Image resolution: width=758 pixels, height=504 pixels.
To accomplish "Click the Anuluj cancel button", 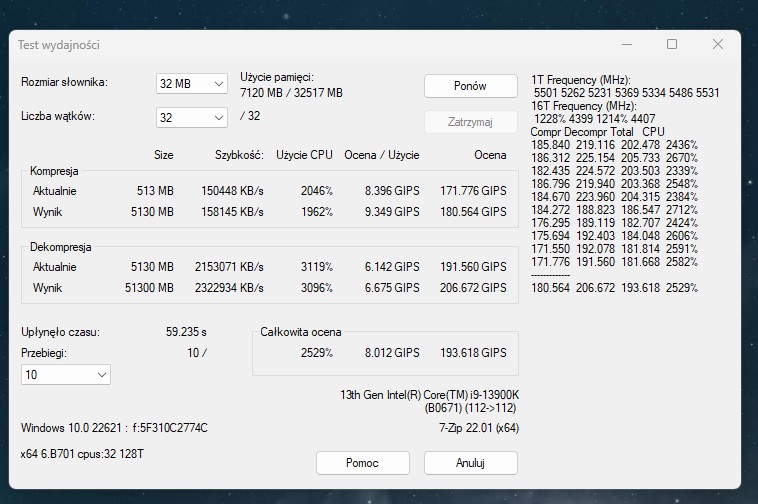I will [470, 463].
